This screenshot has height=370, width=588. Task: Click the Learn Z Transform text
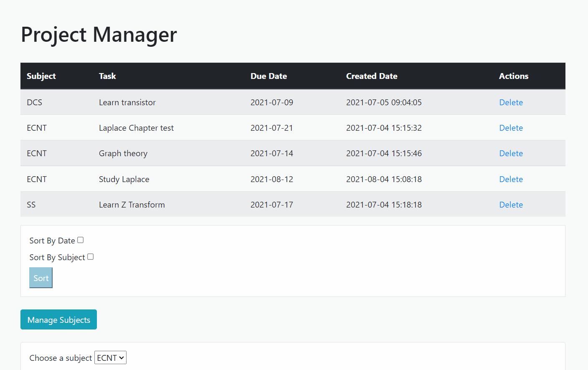point(132,205)
